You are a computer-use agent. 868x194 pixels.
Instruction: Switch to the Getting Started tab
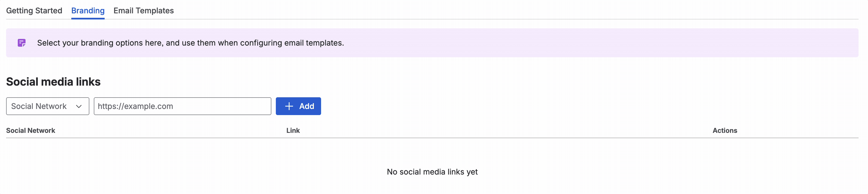click(34, 11)
